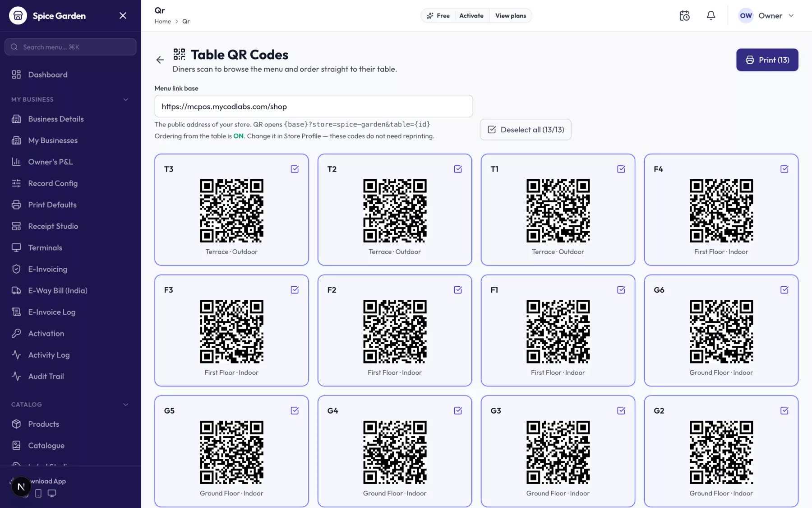The width and height of the screenshot is (812, 508).
Task: Click the Search menu field
Action: pos(70,47)
